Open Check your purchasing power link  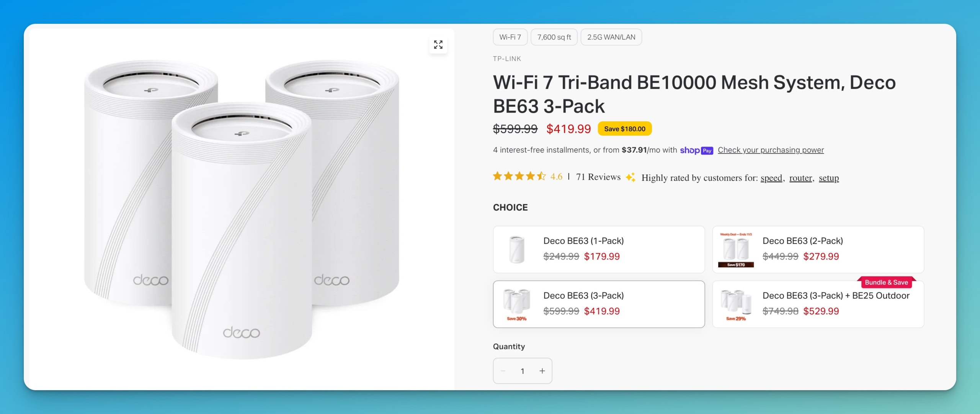point(771,150)
